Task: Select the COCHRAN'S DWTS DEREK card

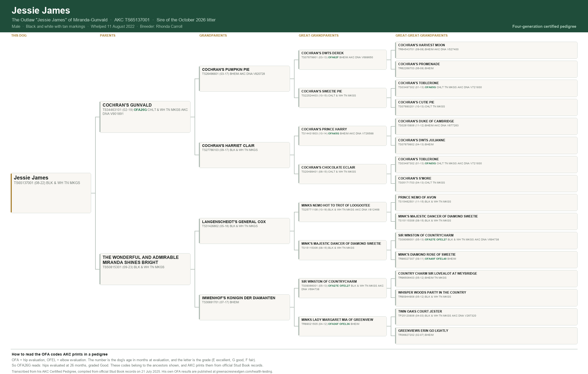Action: coord(342,60)
